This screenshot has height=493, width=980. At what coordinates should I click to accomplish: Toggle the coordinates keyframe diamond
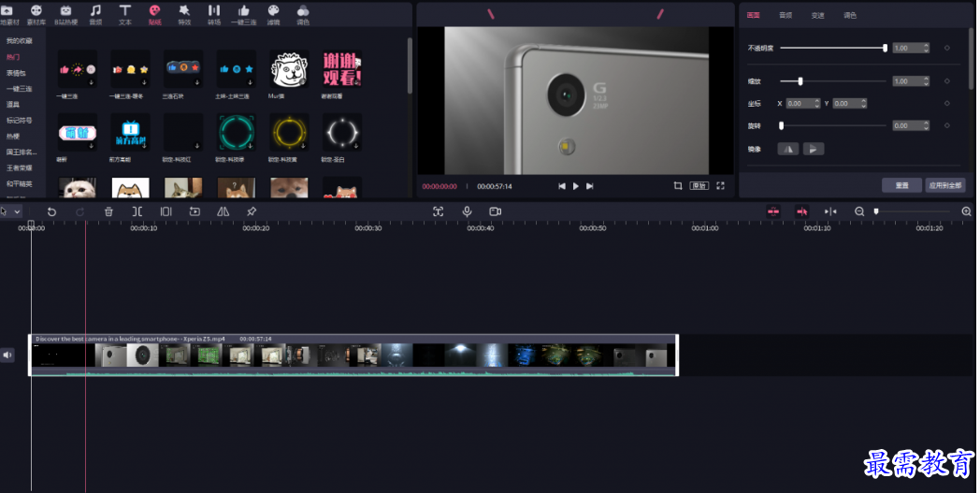coord(947,103)
